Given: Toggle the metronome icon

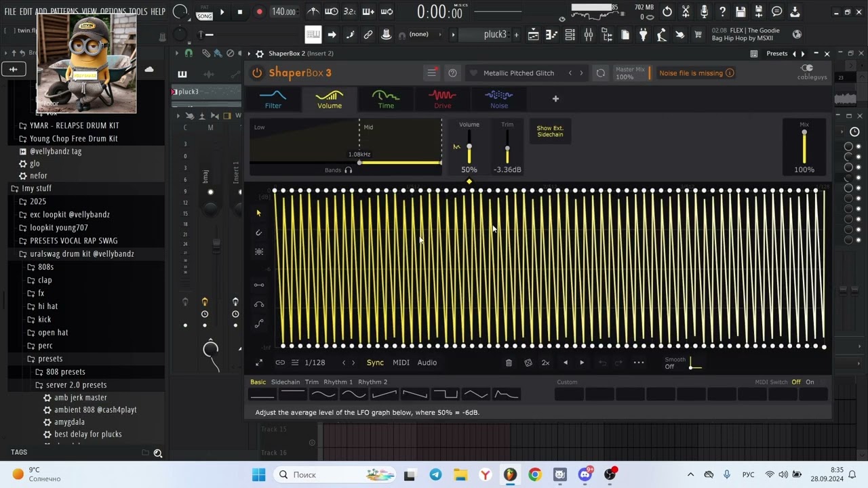Looking at the screenshot, I should click(313, 12).
